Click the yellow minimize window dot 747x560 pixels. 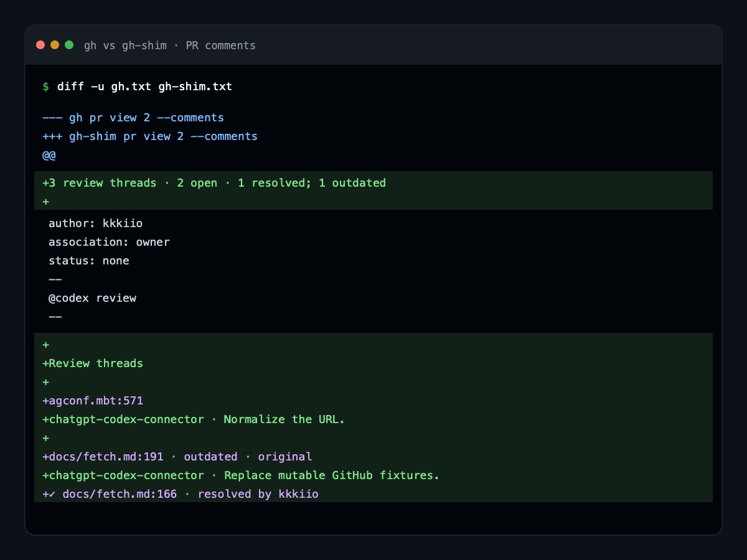pos(55,45)
